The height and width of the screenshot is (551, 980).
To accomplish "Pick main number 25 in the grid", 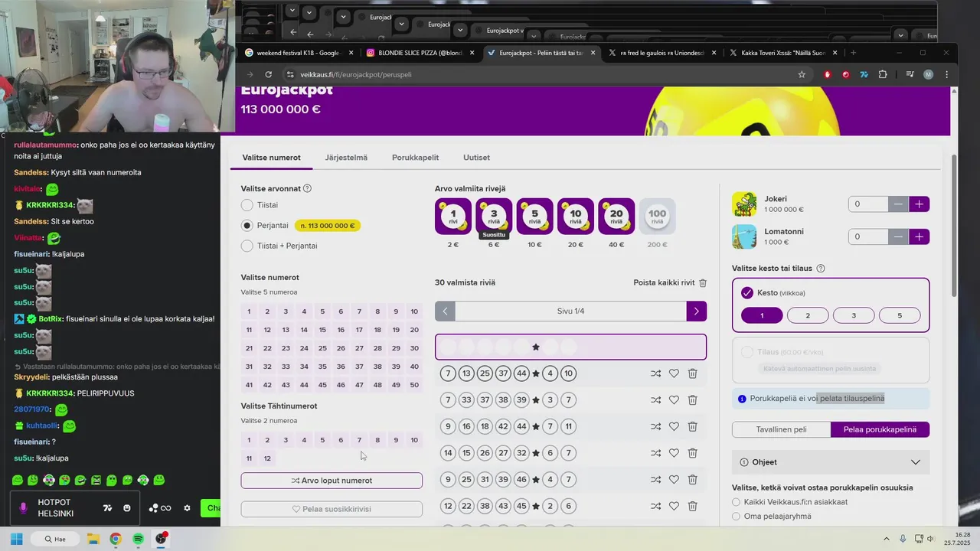I will tap(322, 348).
